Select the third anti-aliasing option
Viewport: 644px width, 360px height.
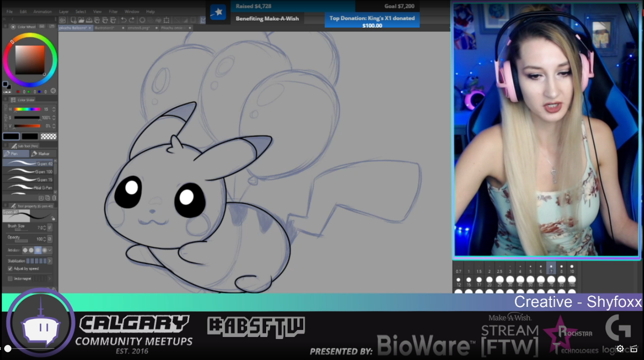click(38, 250)
